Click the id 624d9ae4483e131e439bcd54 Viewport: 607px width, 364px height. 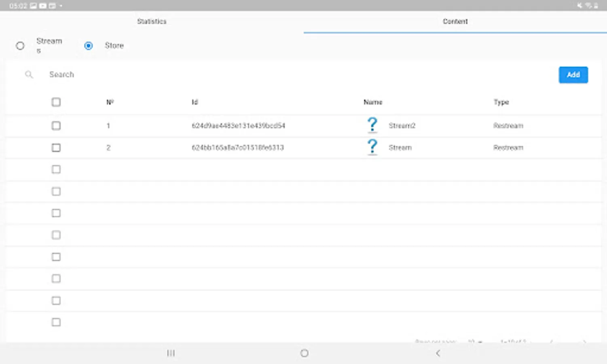238,126
